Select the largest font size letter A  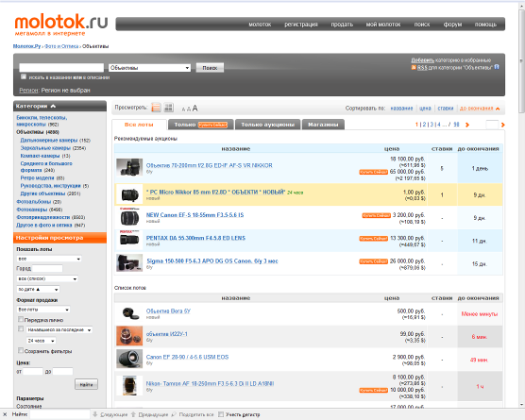pyautogui.click(x=195, y=109)
